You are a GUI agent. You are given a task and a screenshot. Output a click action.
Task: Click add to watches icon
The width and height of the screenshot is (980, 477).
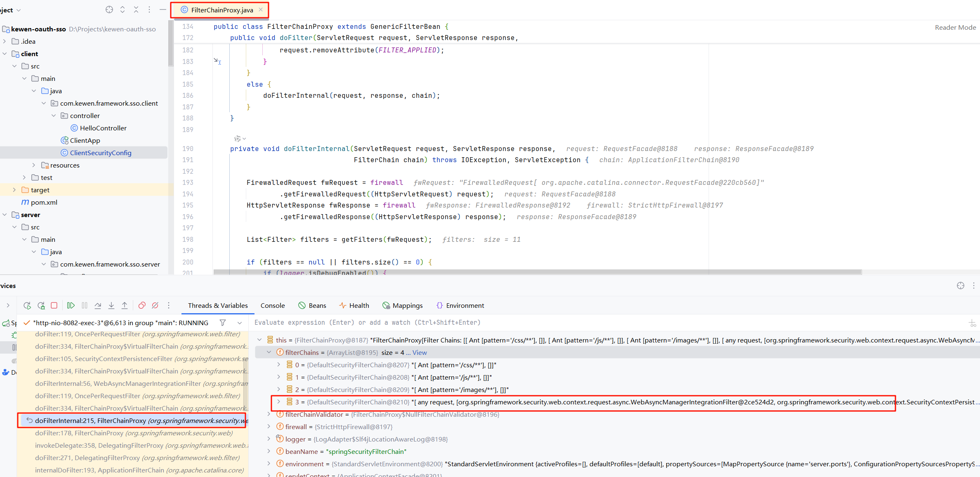pos(972,323)
